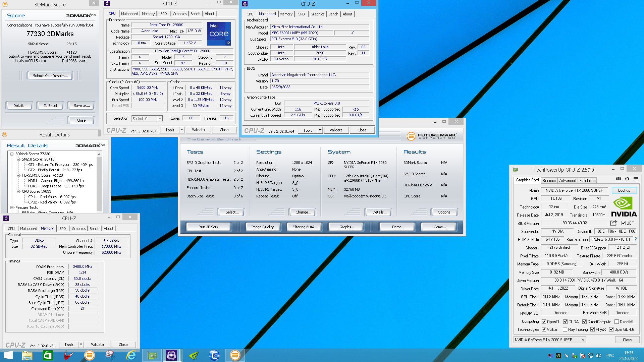Click Submit Your Results button
The image size is (644, 362).
[x=50, y=76]
